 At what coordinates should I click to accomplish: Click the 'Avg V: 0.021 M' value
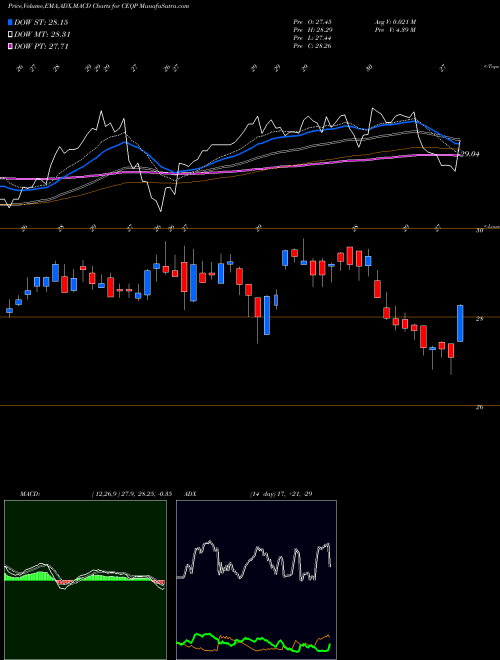coord(395,22)
